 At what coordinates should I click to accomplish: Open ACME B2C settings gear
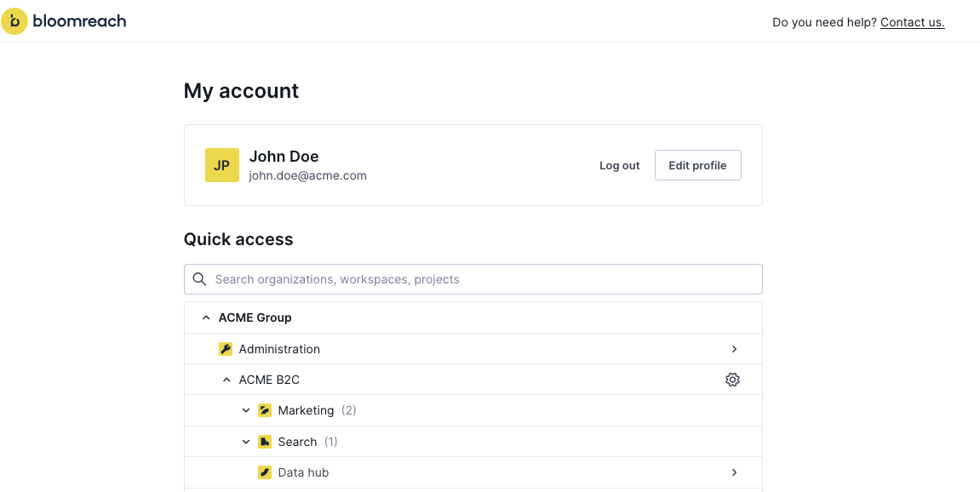click(732, 380)
